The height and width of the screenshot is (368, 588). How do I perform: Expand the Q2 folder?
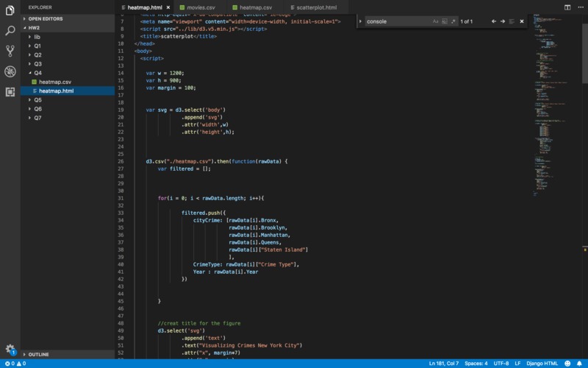coord(68,54)
